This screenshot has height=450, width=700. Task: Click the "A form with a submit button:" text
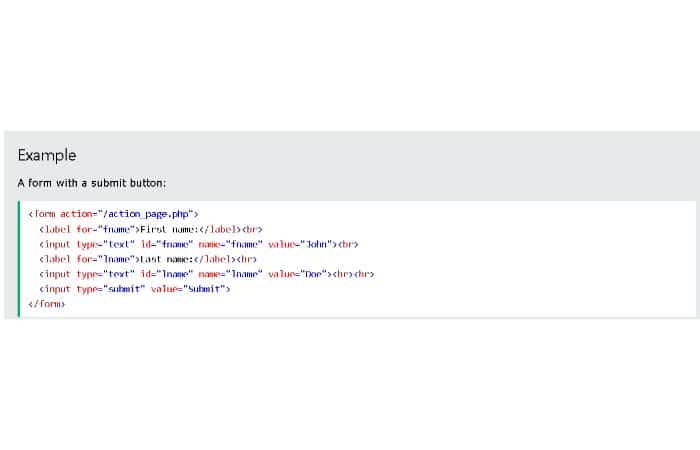92,183
